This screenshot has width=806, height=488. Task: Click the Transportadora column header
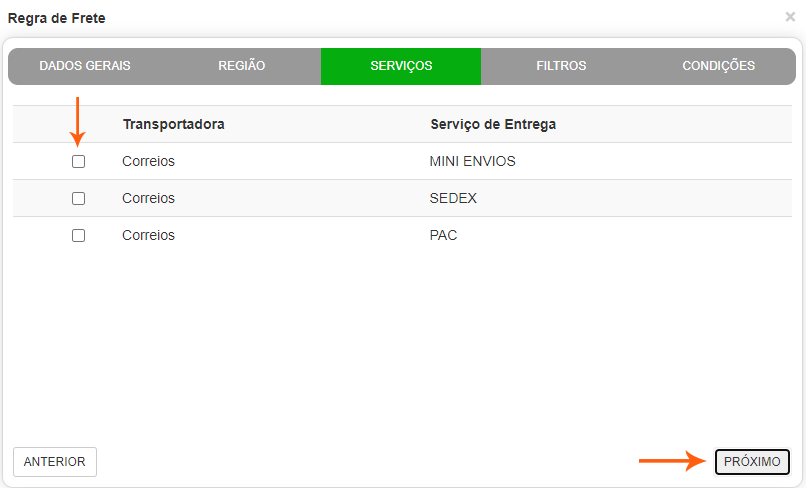(x=173, y=124)
